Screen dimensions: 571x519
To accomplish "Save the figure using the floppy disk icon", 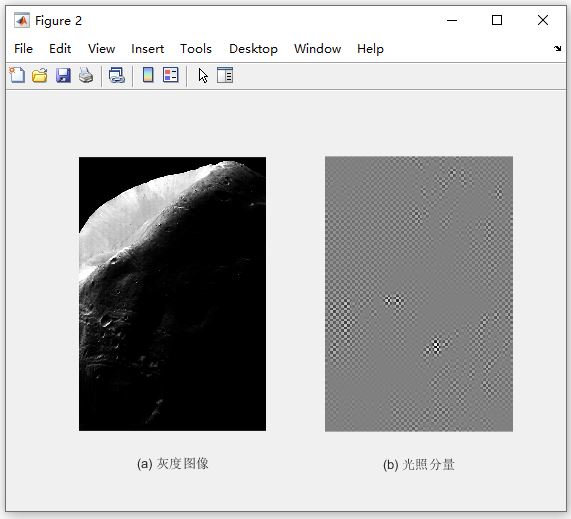I will click(63, 75).
